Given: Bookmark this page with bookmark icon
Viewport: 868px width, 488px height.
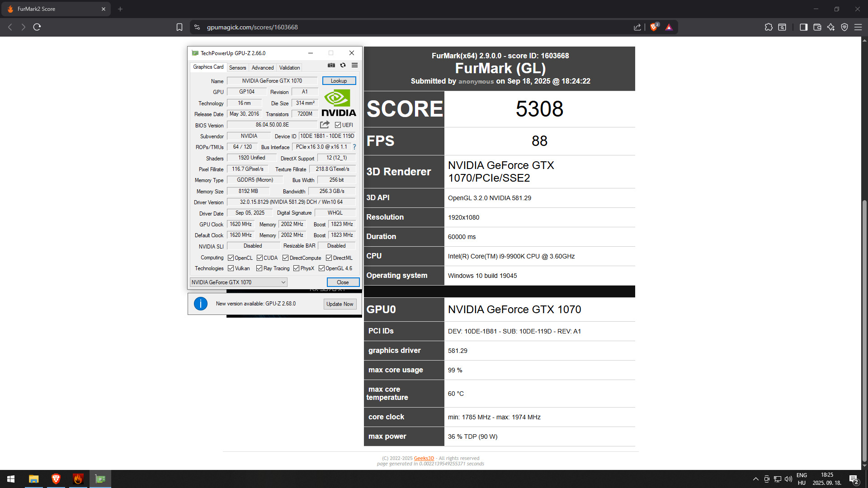Looking at the screenshot, I should click(179, 27).
